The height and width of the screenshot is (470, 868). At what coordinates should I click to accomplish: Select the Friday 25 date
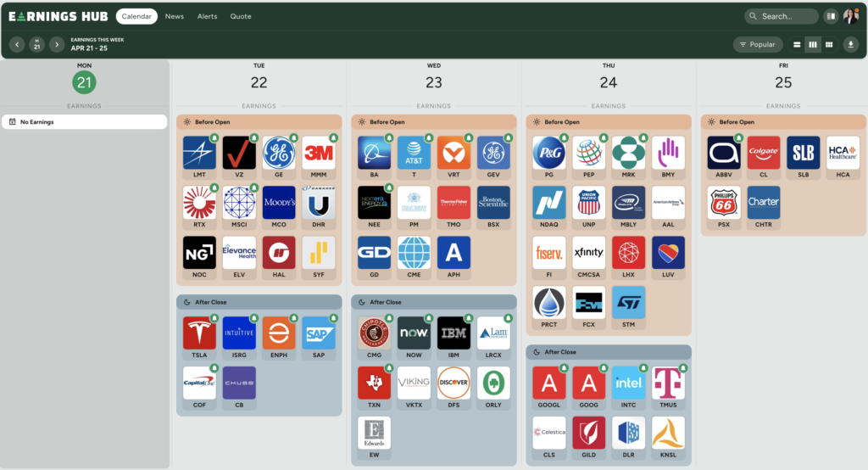click(x=783, y=82)
